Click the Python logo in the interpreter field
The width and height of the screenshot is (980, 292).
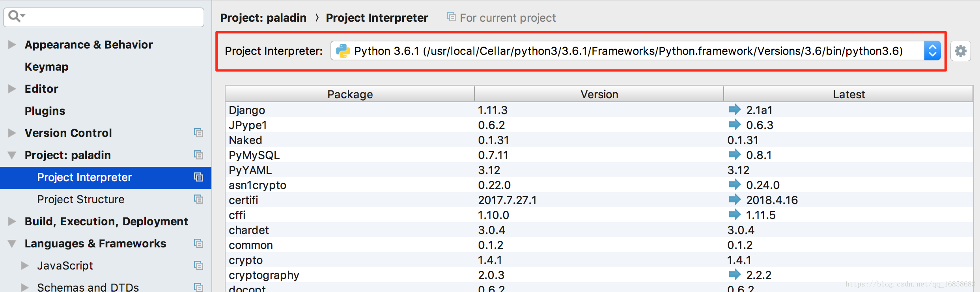click(x=343, y=51)
